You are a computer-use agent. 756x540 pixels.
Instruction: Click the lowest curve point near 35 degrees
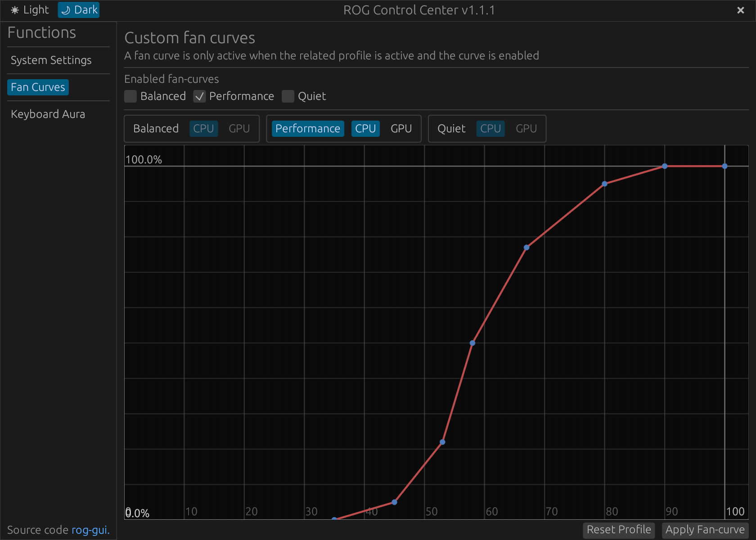tap(334, 519)
